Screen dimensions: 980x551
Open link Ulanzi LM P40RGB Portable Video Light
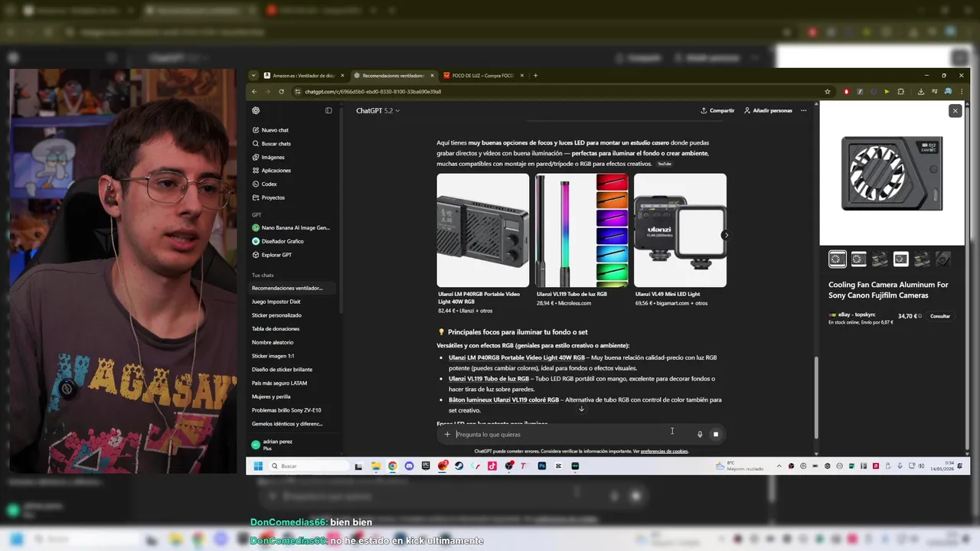tap(517, 357)
